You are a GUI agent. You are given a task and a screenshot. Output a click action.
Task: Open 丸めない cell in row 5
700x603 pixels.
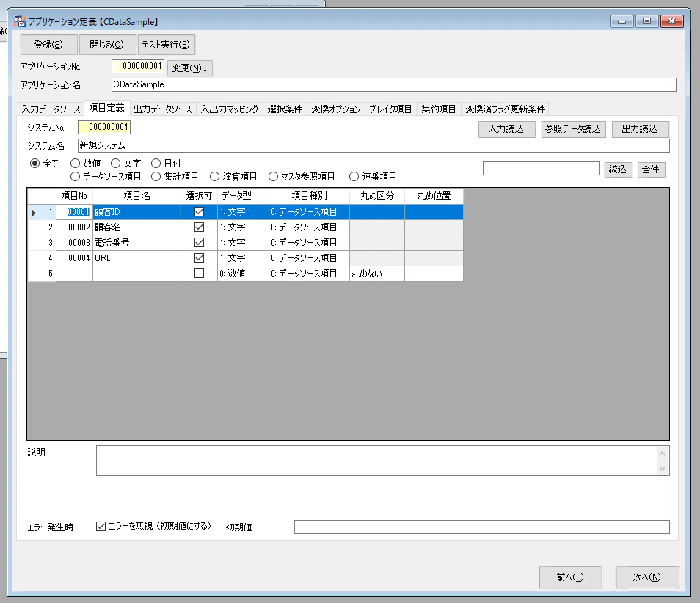(377, 274)
